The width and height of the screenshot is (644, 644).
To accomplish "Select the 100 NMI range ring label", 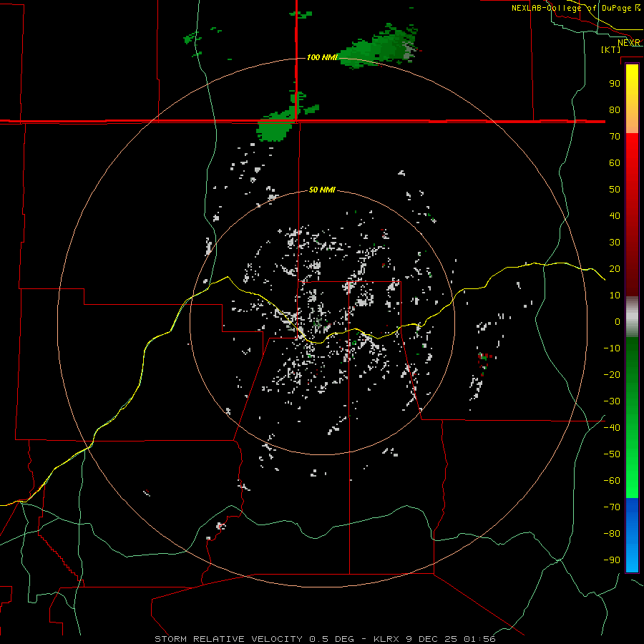I will [x=322, y=57].
